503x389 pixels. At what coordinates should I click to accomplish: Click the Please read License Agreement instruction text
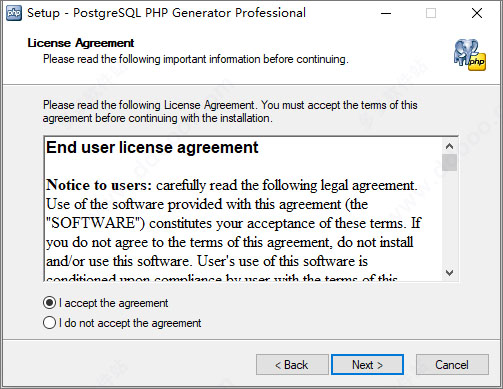pos(230,112)
